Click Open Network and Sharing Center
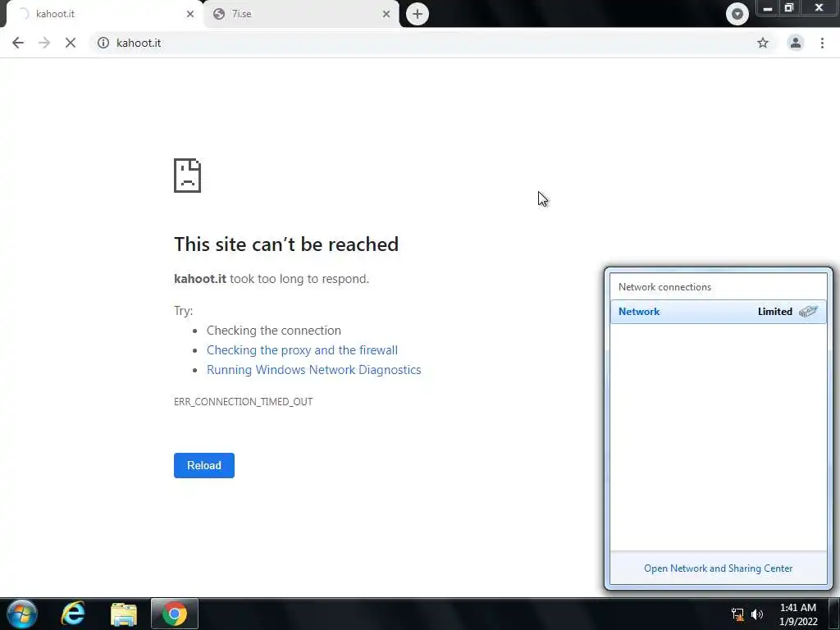 click(x=718, y=568)
